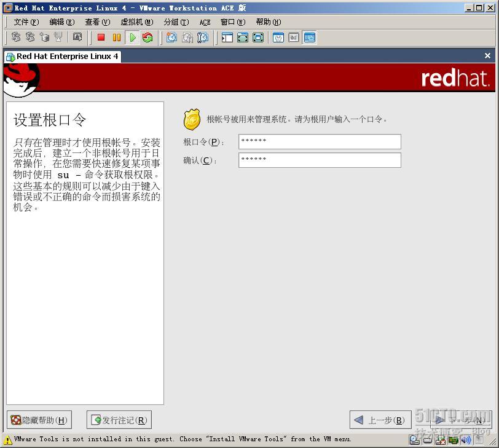Image resolution: width=499 pixels, height=448 pixels.
Task: Click the 确认(C) confirm password field
Action: tap(320, 160)
